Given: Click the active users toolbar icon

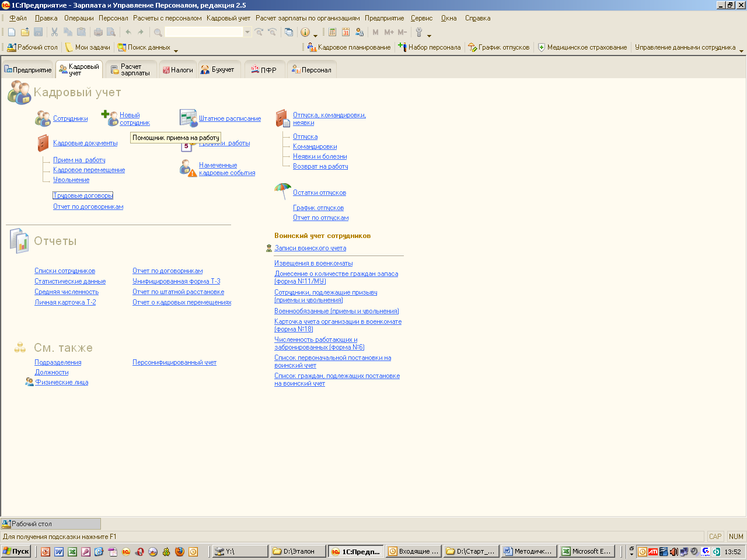Looking at the screenshot, I should click(359, 32).
